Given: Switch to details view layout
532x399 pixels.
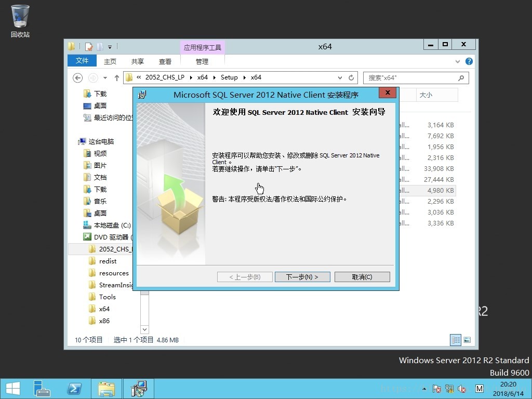Looking at the screenshot, I should 455,340.
